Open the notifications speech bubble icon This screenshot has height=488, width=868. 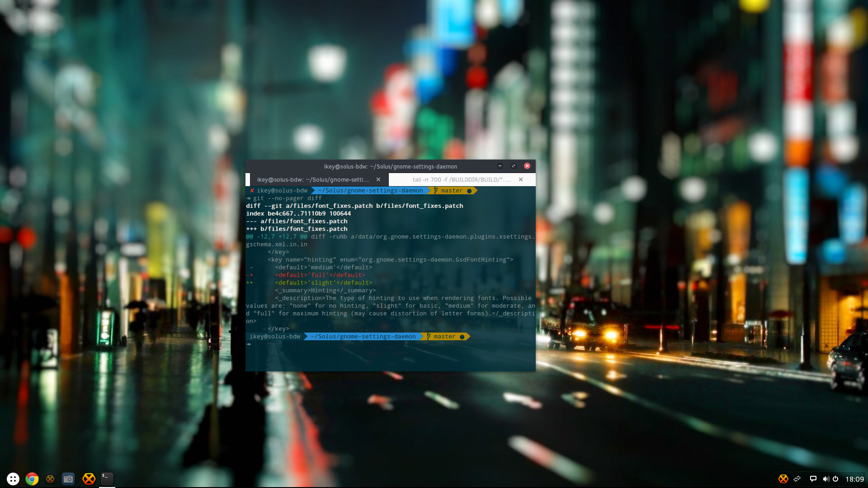[813, 479]
